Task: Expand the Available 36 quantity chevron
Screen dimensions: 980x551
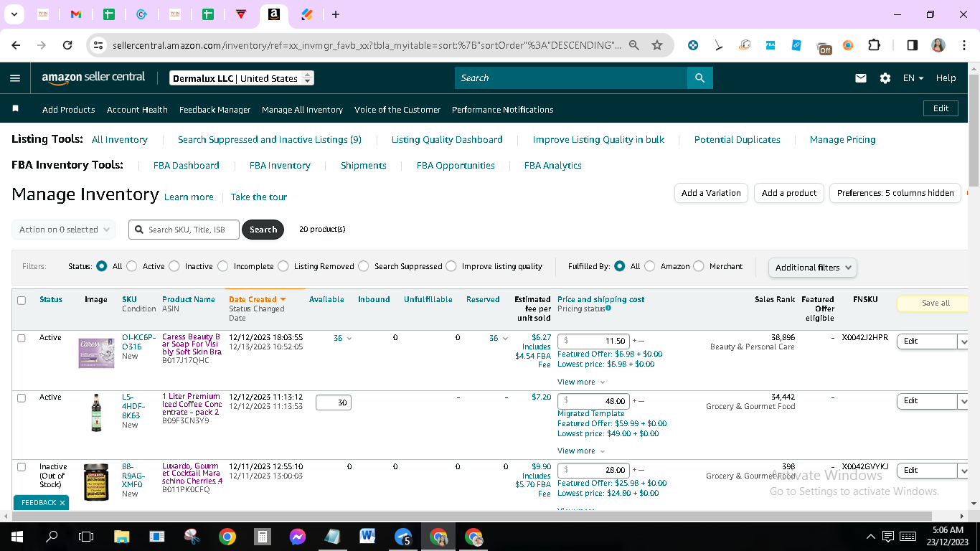Action: (349, 339)
